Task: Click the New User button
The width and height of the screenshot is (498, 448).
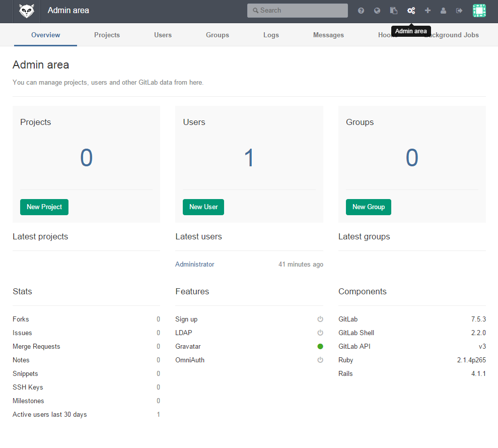Action: 203,207
